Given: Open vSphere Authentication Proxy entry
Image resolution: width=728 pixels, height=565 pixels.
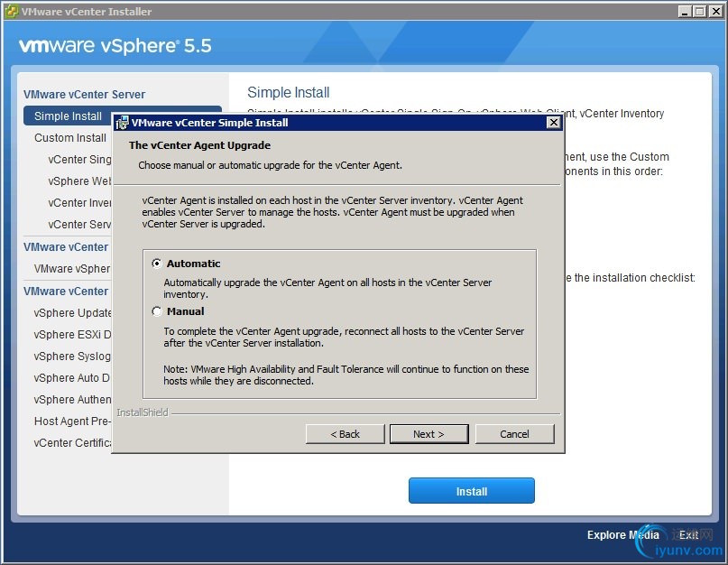Looking at the screenshot, I should pos(72,400).
